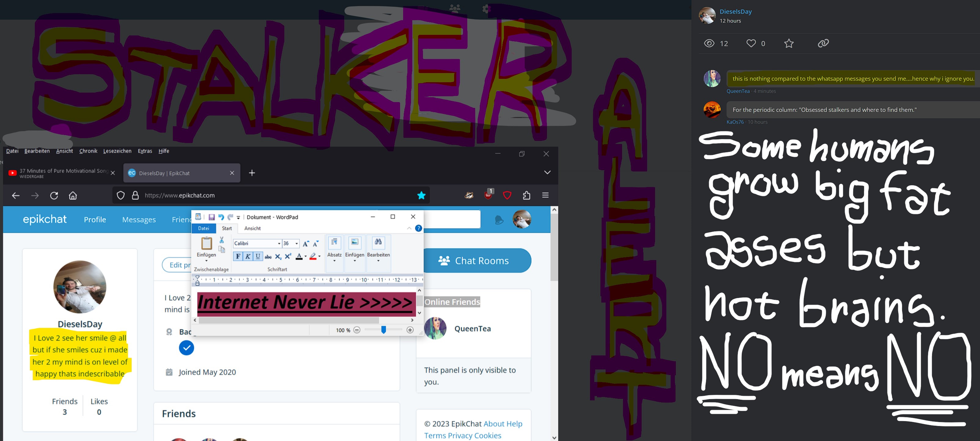
Task: Open DieselsDay poster name link
Action: tap(735, 11)
